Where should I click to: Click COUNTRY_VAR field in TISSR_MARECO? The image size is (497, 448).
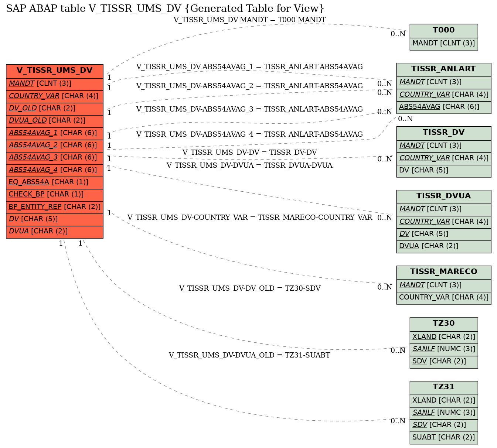pos(444,298)
